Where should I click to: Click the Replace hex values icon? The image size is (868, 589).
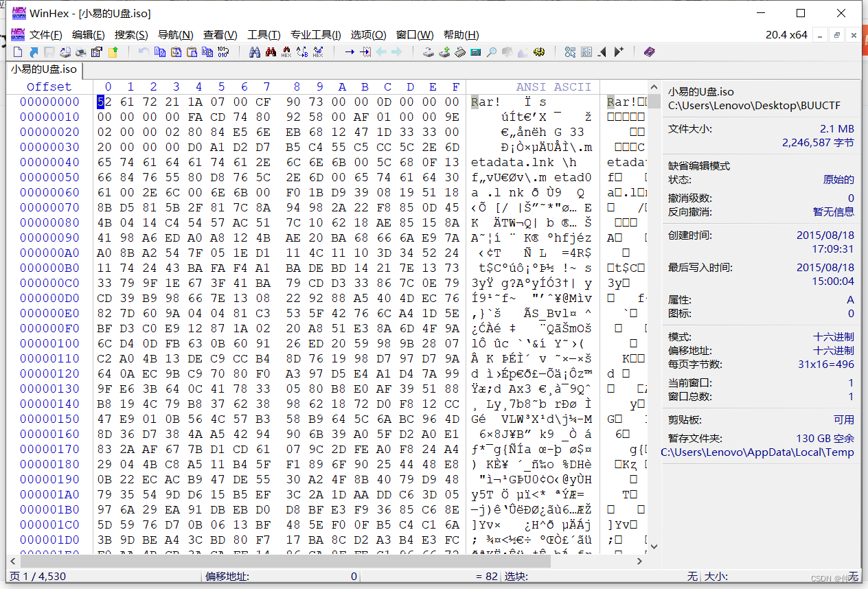(x=318, y=51)
